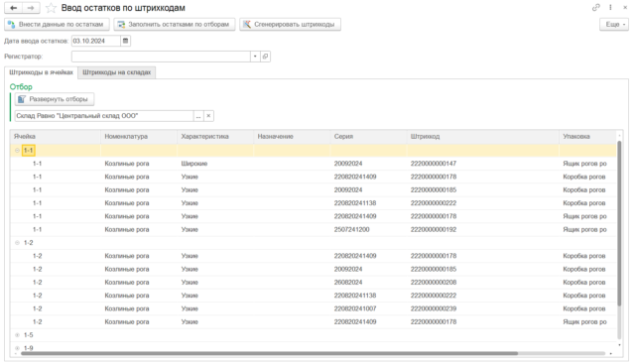
Task: Click the horizontal scrollbar of the table
Action: (269, 353)
